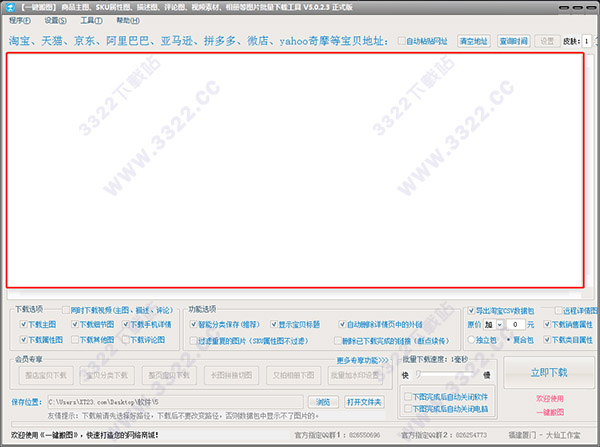Click the pink 欢迎使用 text

tap(550, 399)
